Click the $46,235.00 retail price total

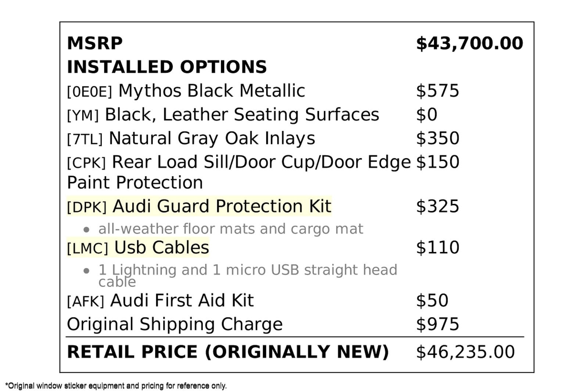point(465,352)
